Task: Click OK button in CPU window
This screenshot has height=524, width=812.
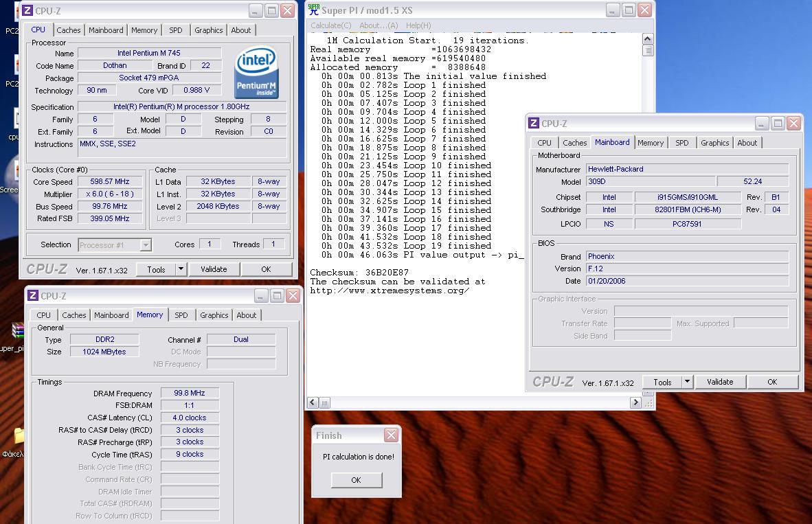Action: (x=266, y=269)
